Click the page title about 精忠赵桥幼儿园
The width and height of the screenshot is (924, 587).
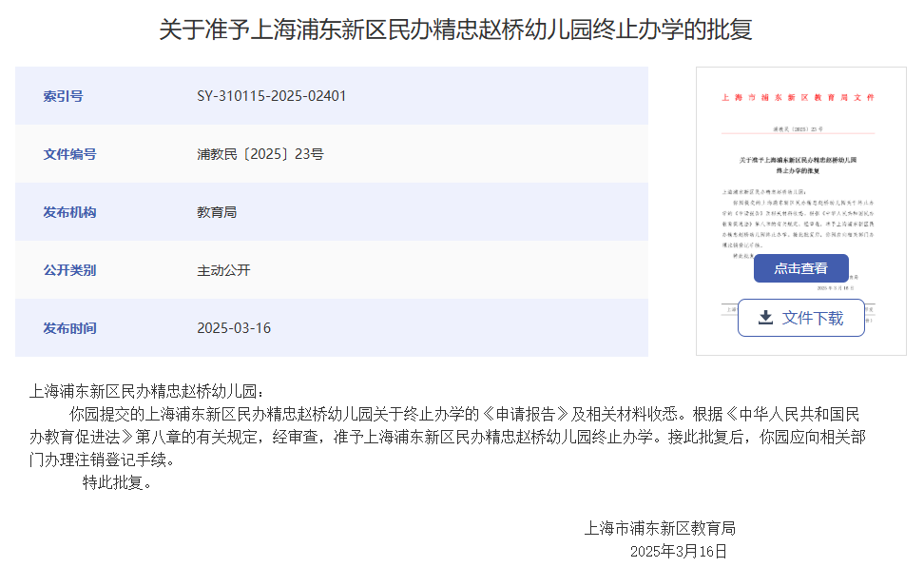tap(455, 29)
